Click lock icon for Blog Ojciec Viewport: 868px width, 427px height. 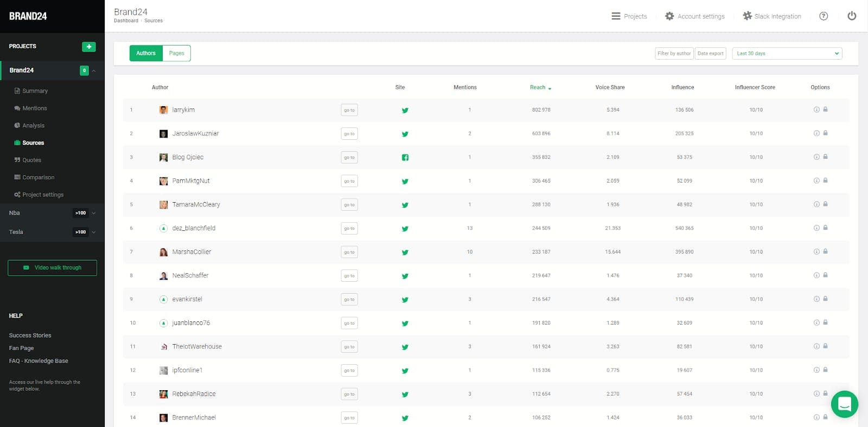pos(825,157)
